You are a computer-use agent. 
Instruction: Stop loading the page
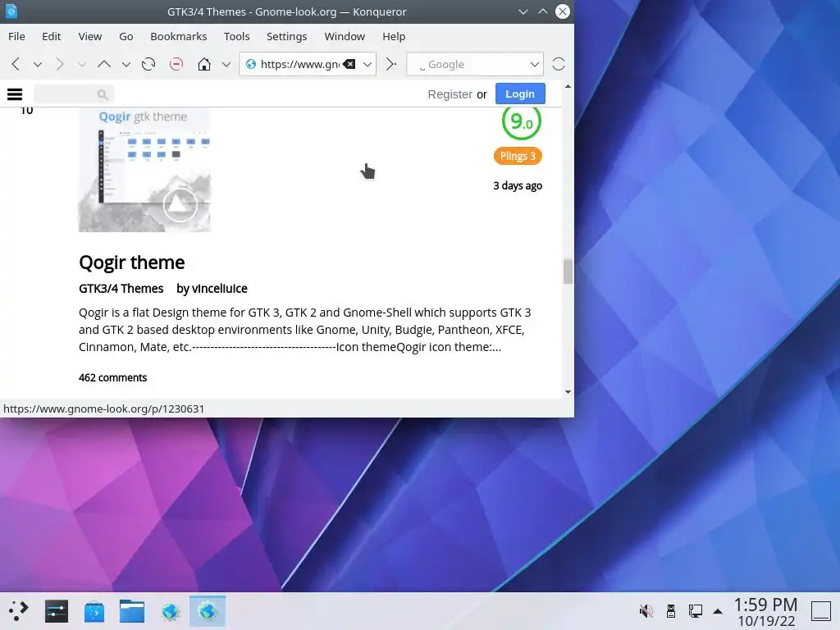176,64
